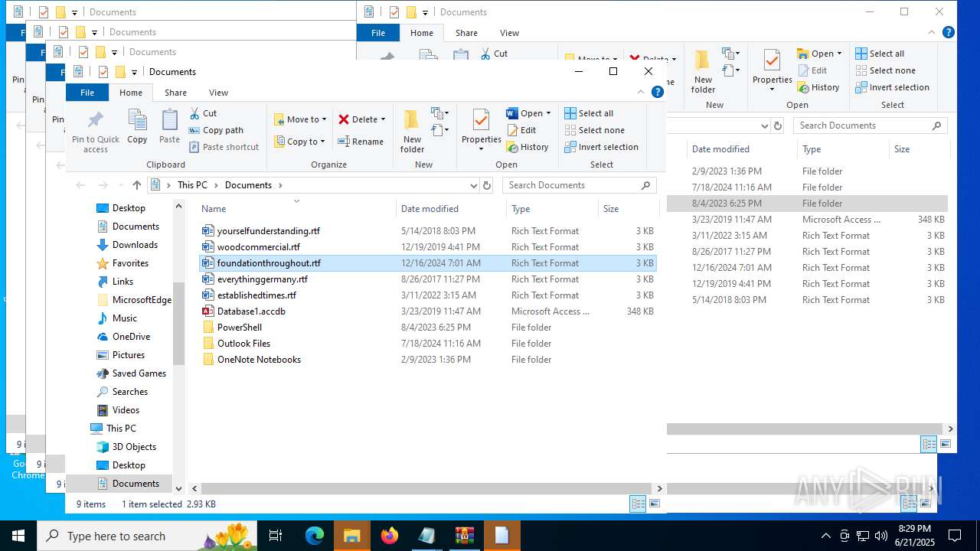Image resolution: width=980 pixels, height=551 pixels.
Task: Click taskbar Type here to search box
Action: (x=147, y=536)
